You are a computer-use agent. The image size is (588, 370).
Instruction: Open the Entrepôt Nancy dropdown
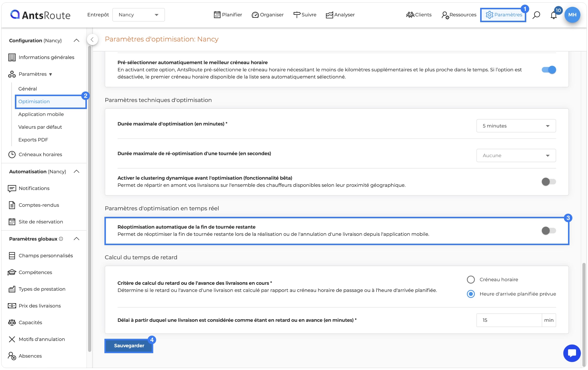138,15
